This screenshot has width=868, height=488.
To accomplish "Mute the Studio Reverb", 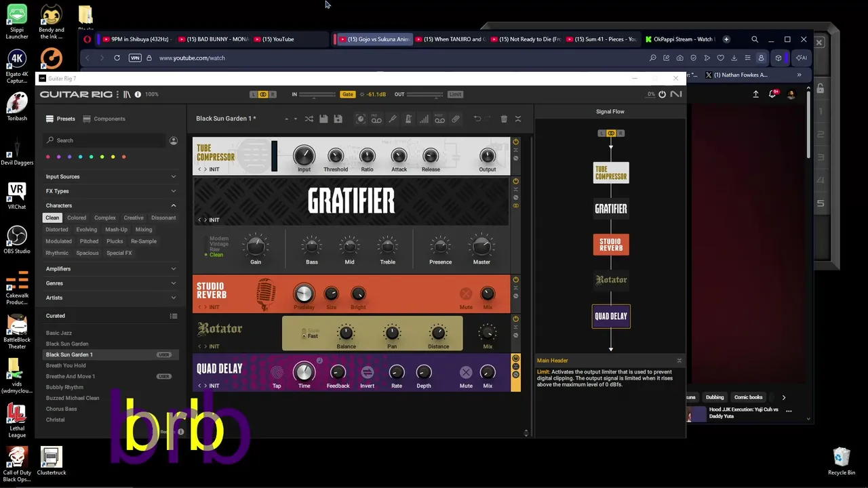I will [x=466, y=294].
